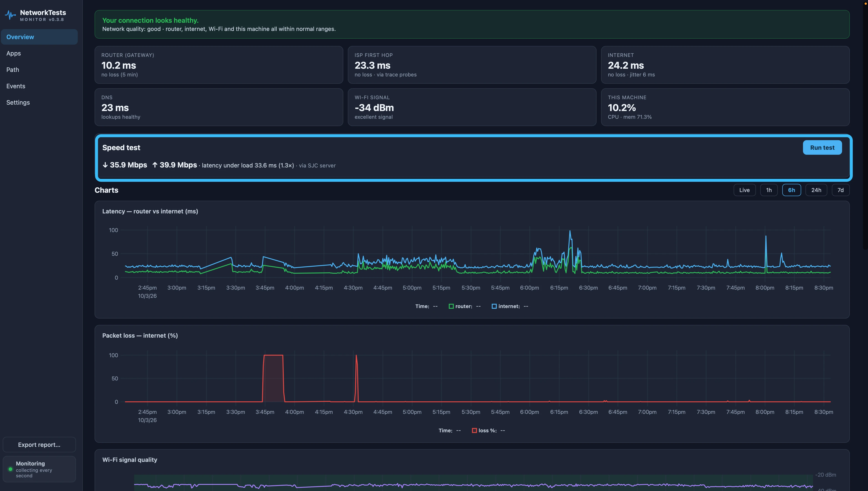This screenshot has height=491, width=868.
Task: Click the 'no loss · jitter 6 ms' text
Action: tap(631, 75)
